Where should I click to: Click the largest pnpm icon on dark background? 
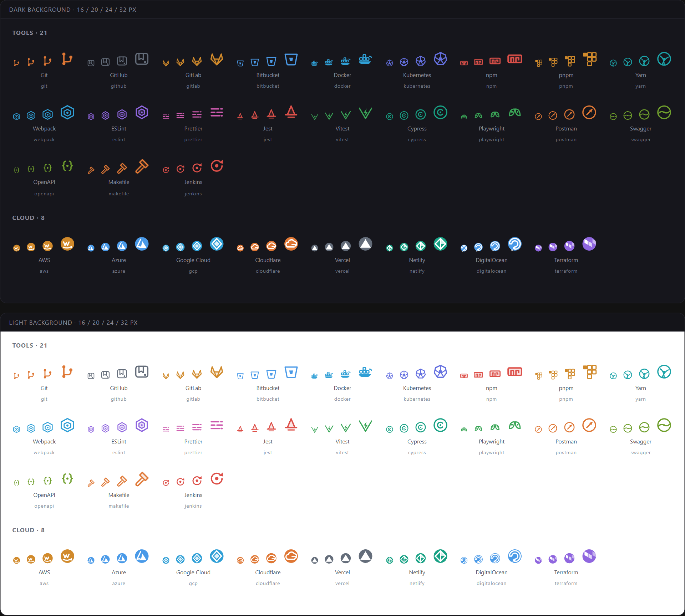coord(589,59)
